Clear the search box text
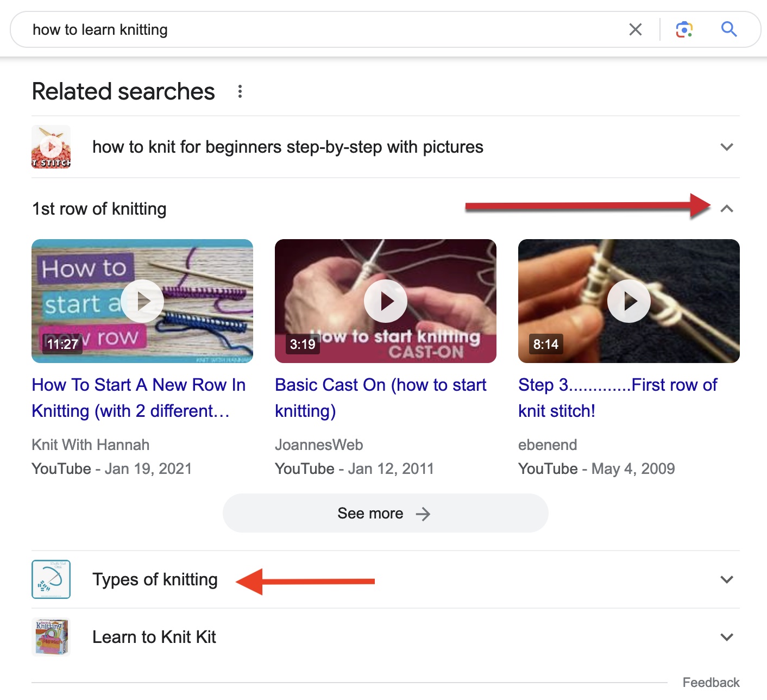The width and height of the screenshot is (767, 700). 635,29
